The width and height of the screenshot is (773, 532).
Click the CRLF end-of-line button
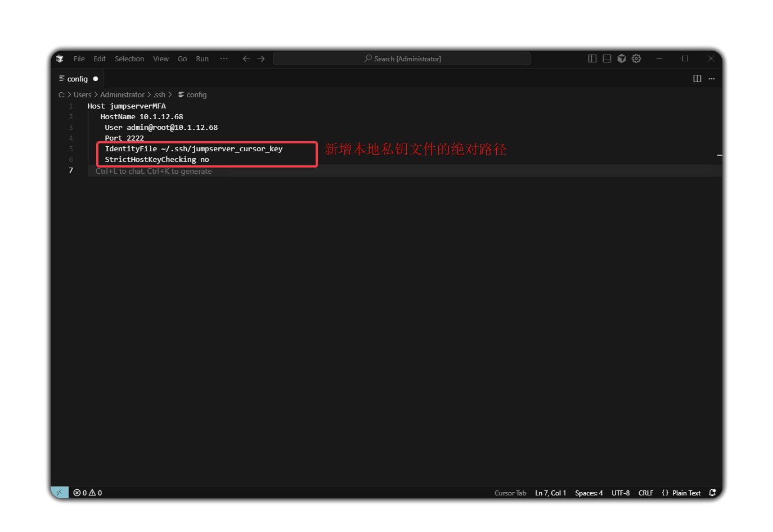pyautogui.click(x=645, y=493)
